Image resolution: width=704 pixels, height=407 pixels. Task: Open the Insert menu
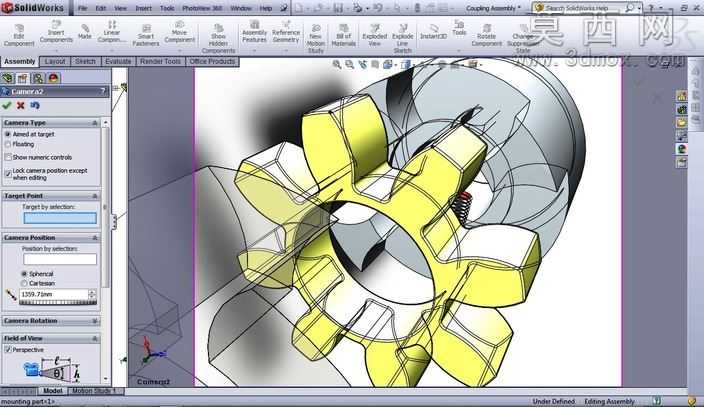[x=144, y=8]
